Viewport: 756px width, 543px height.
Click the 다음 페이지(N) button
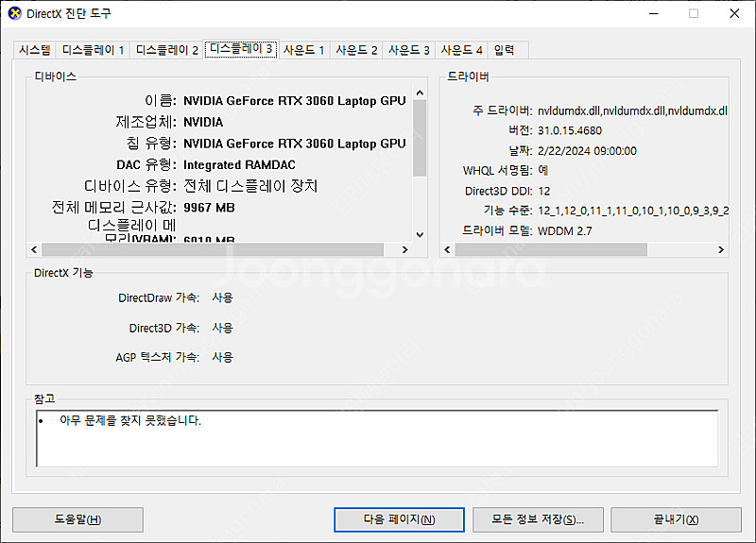tap(399, 519)
